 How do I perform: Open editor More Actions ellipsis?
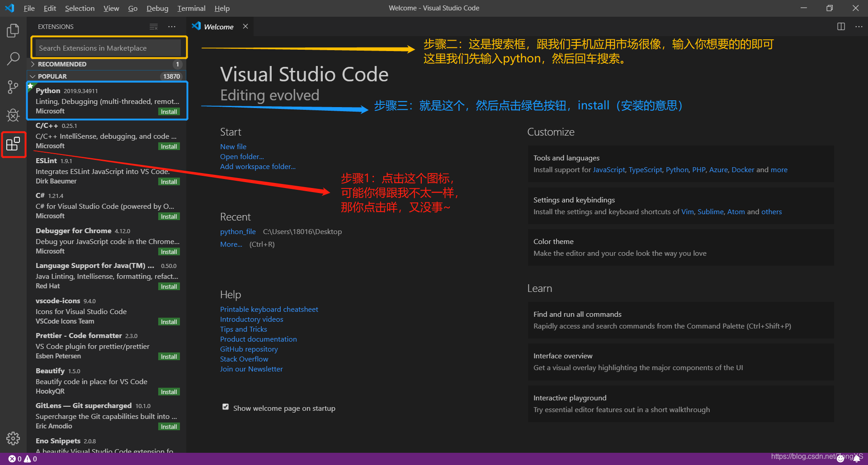click(859, 27)
